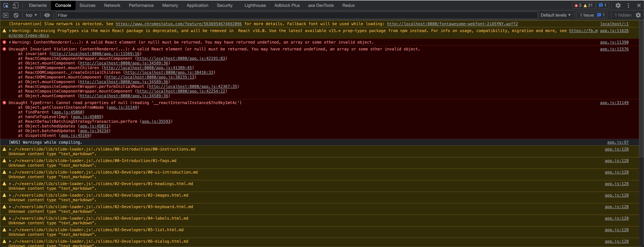Expand the 03-keyboard.html.md warning entry
The image size is (644, 247).
[10, 207]
